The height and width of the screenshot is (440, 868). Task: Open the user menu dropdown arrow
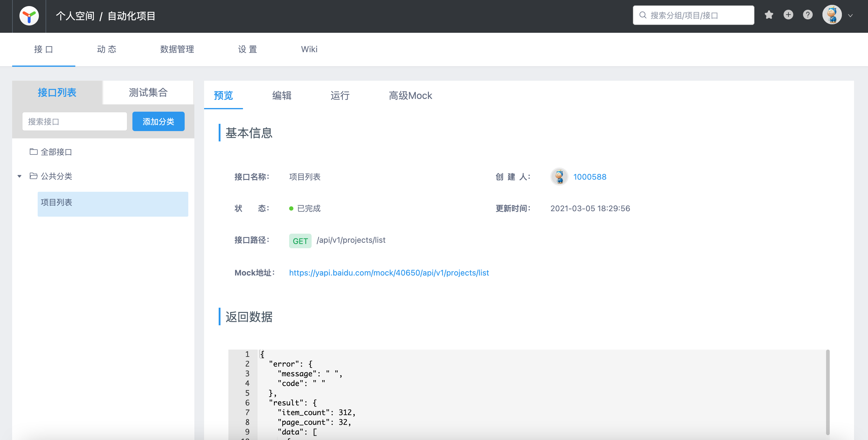[x=850, y=15]
